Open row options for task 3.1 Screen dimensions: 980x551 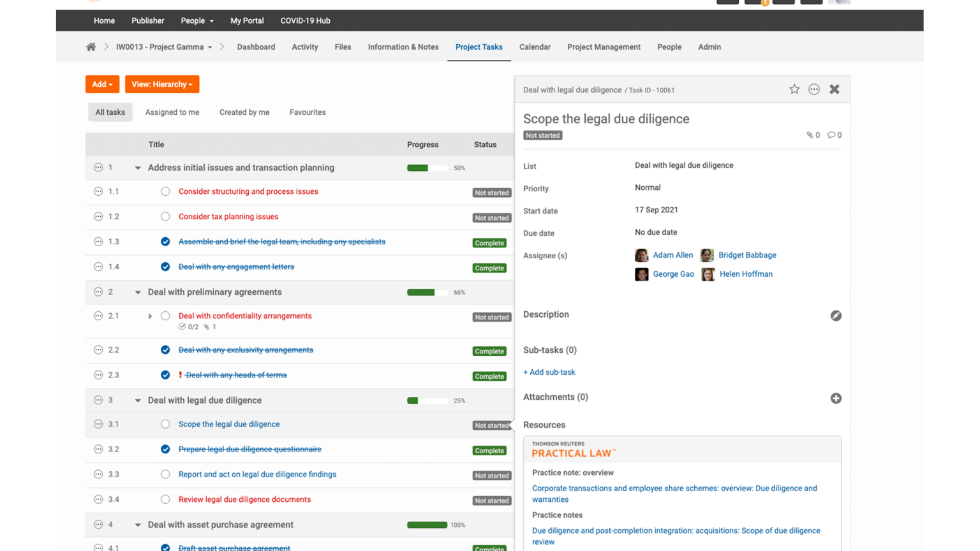coord(98,423)
